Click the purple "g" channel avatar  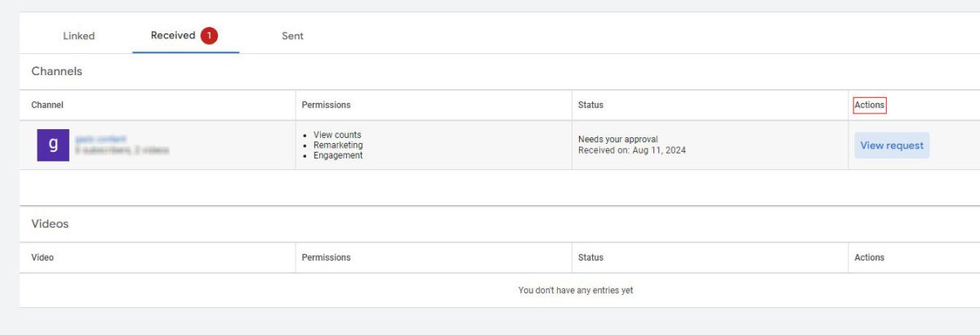(53, 145)
